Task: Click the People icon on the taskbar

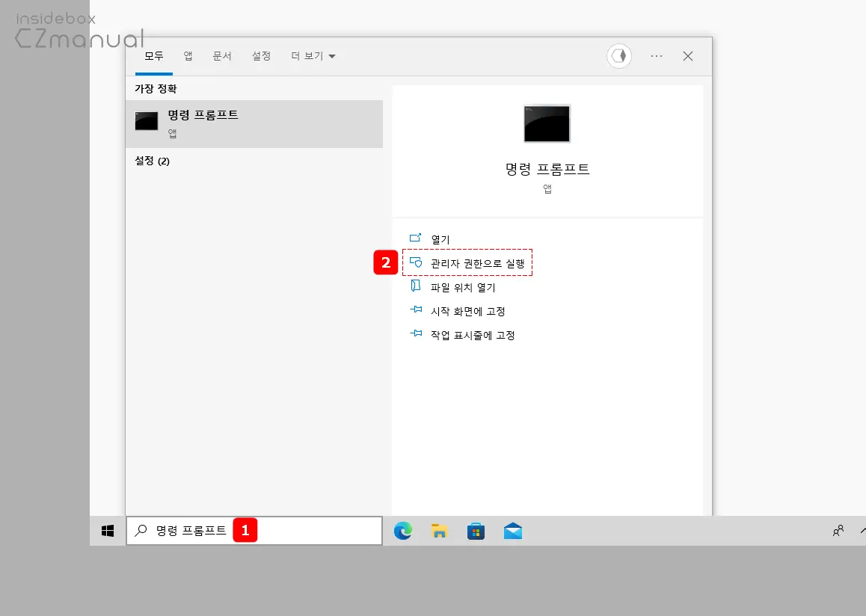Action: pyautogui.click(x=838, y=531)
